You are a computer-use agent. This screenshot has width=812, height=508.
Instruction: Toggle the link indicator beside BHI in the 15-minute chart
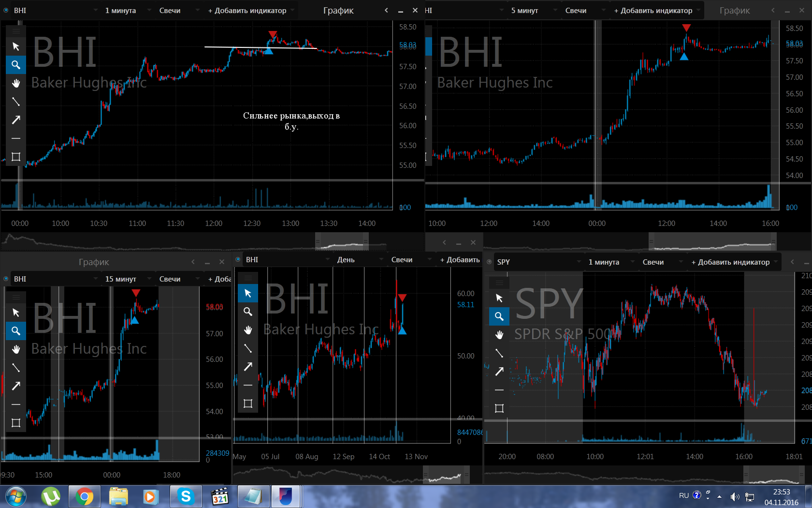pyautogui.click(x=6, y=279)
